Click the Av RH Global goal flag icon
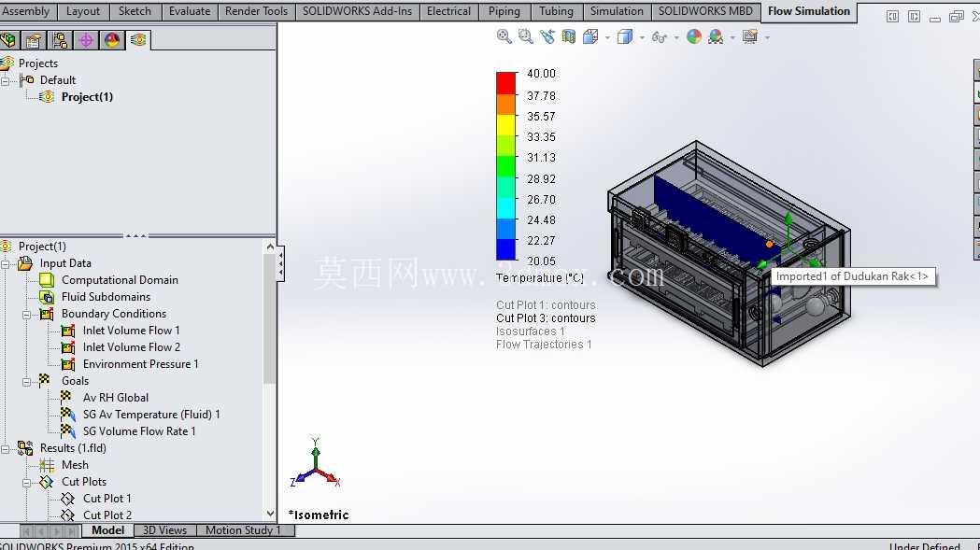This screenshot has height=550, width=980. (66, 397)
